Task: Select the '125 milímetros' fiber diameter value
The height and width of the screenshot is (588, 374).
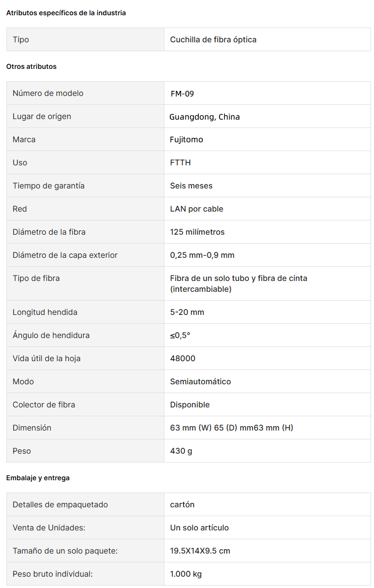Action: coord(197,232)
